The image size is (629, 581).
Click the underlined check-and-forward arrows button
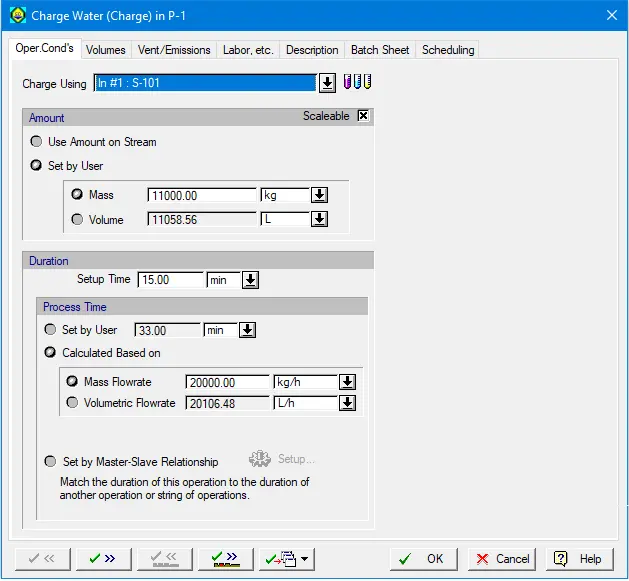(x=224, y=559)
